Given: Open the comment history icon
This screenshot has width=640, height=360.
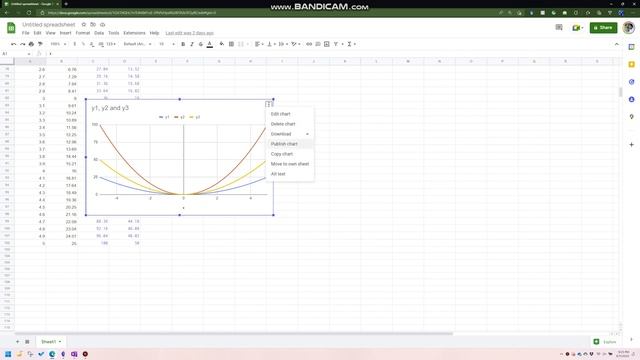Looking at the screenshot, I should [x=559, y=27].
